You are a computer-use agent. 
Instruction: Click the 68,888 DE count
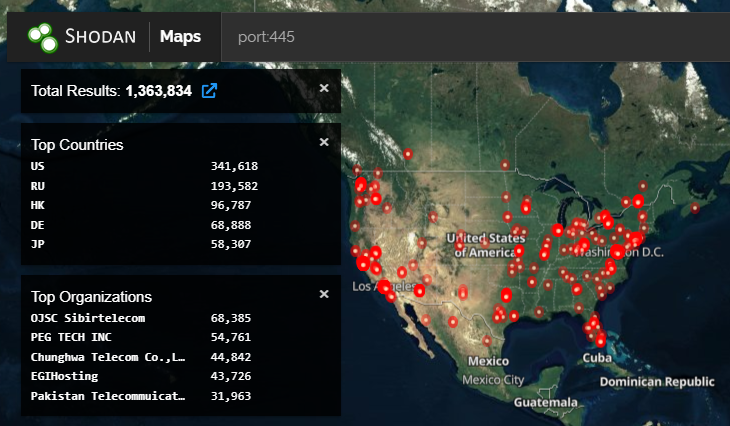pos(231,225)
